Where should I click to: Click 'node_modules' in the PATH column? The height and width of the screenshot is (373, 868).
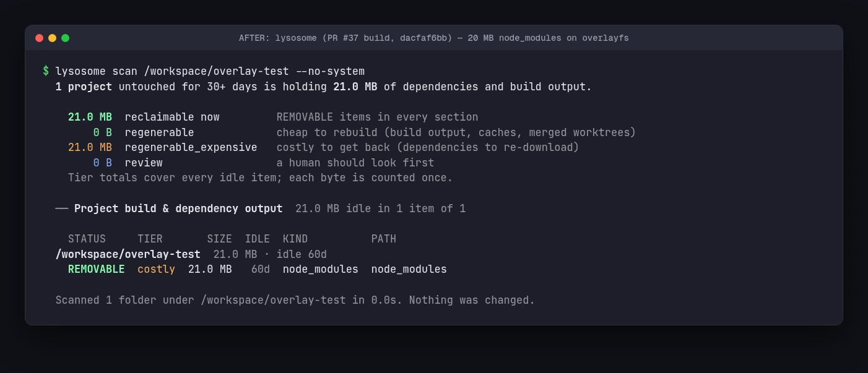tap(409, 269)
